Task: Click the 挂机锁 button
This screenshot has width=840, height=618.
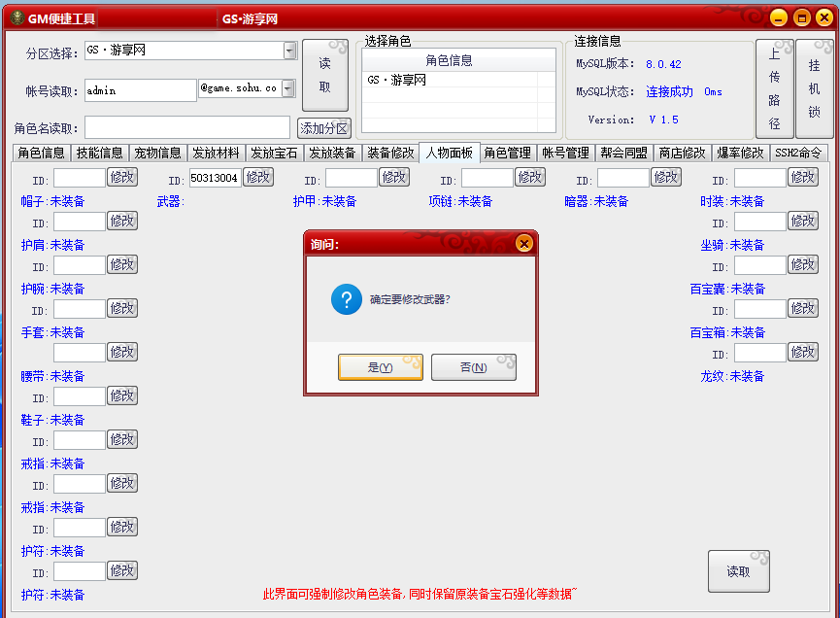Action: (814, 88)
